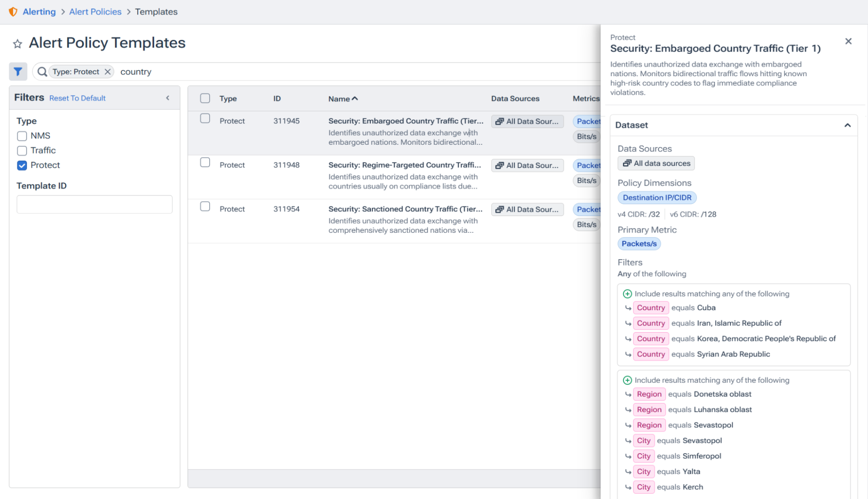Uncheck the Protect type filter
Viewport: 868px width, 499px height.
click(22, 165)
